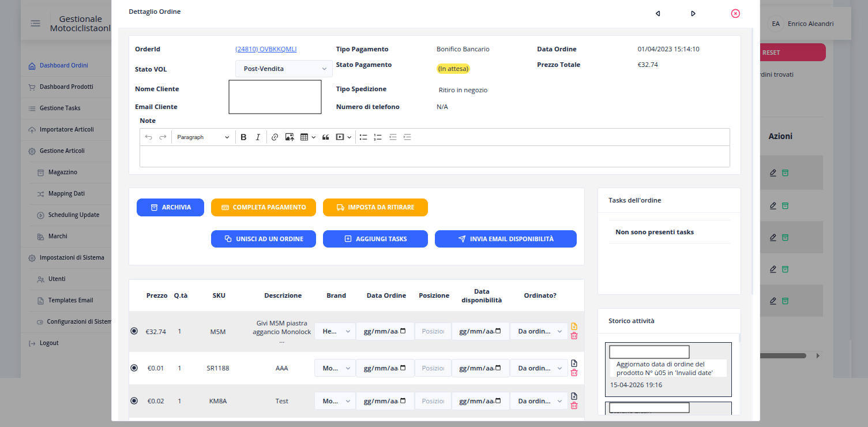The height and width of the screenshot is (427, 868).
Task: Select the radio button on the SR1188 row
Action: (x=134, y=368)
